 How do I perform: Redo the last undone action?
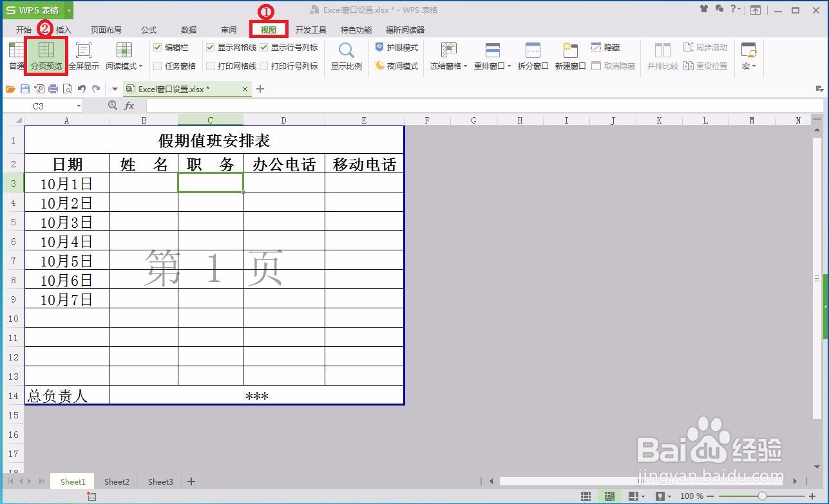point(96,89)
